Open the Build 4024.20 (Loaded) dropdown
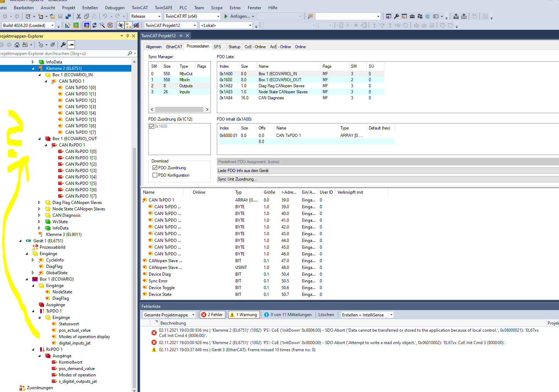The height and width of the screenshot is (392, 559). [x=53, y=26]
